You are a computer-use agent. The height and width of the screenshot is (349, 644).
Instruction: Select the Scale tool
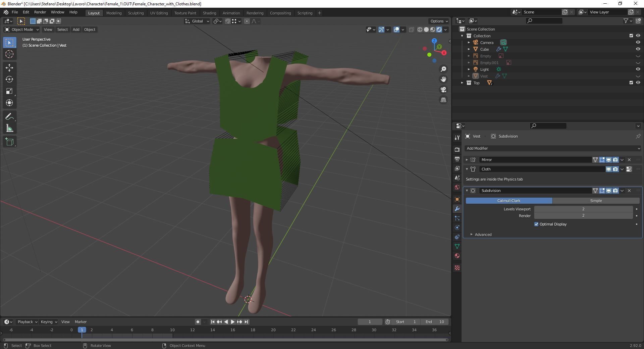9,91
